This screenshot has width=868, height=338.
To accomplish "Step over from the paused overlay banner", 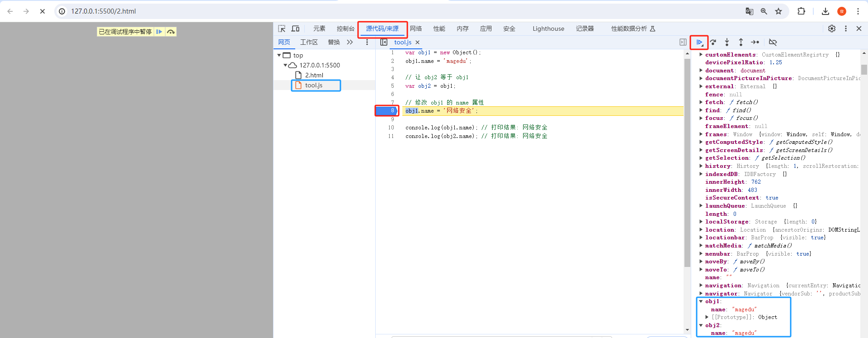I will [x=171, y=32].
